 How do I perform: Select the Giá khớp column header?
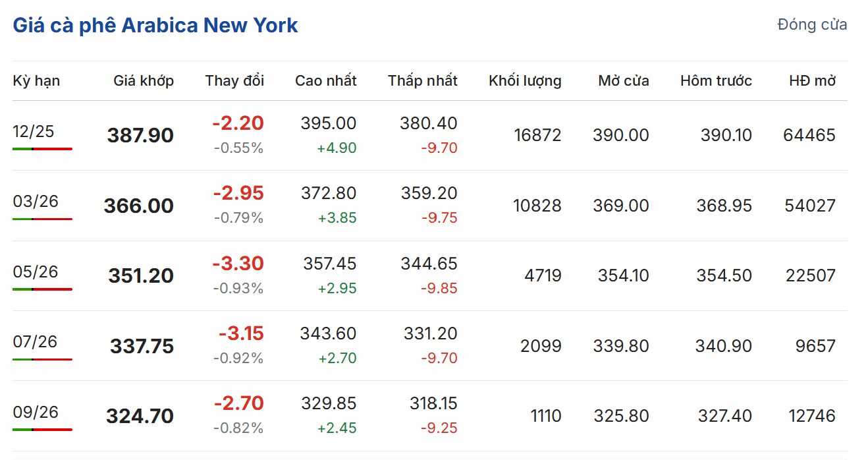pos(144,81)
